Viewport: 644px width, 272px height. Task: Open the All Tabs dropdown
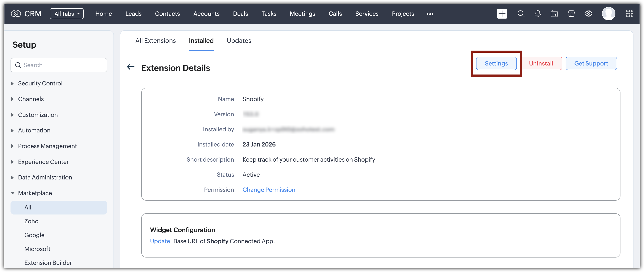coord(67,14)
